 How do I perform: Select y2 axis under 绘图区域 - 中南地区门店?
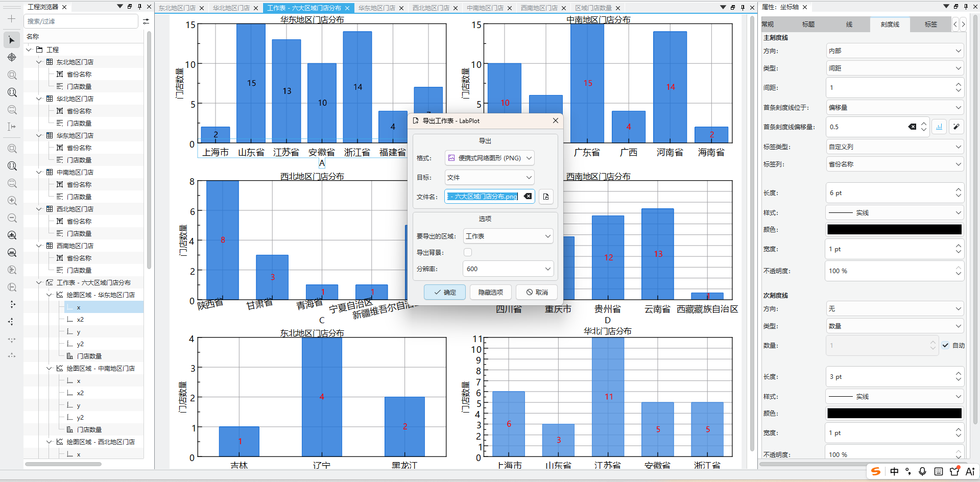coord(80,417)
